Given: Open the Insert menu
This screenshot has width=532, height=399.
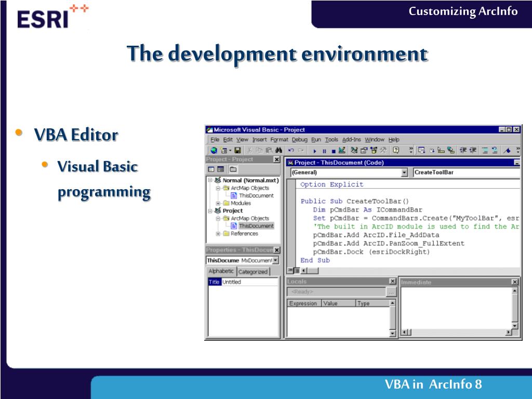Looking at the screenshot, I should point(260,139).
